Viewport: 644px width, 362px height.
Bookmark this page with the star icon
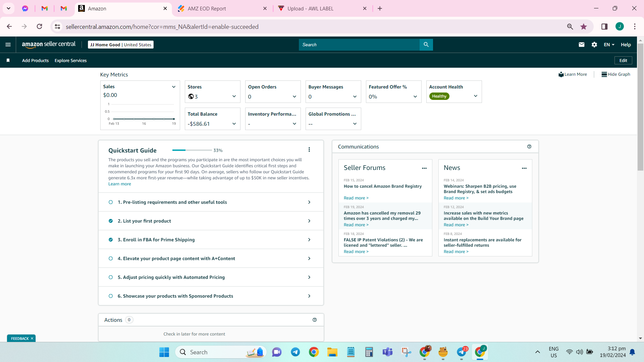(584, 26)
